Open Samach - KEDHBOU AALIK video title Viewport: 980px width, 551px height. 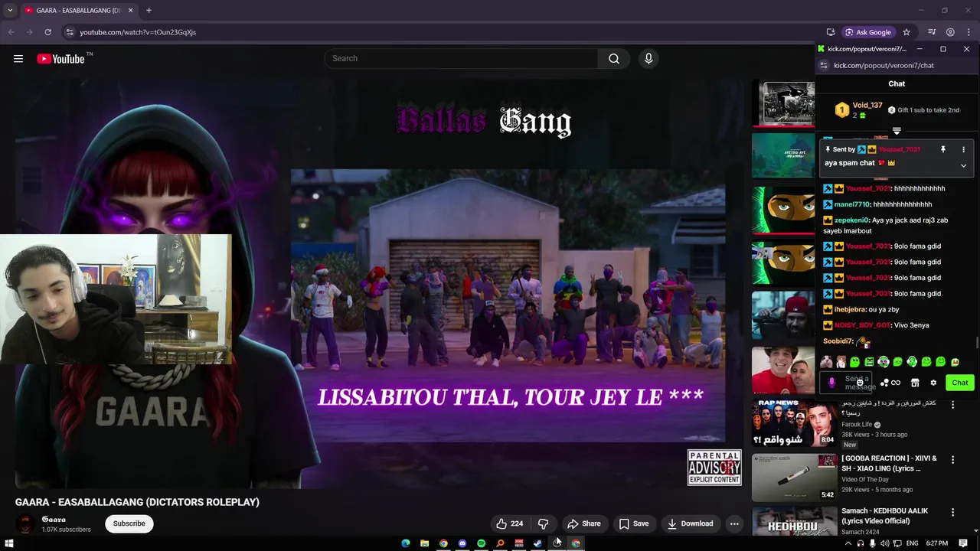pos(884,516)
